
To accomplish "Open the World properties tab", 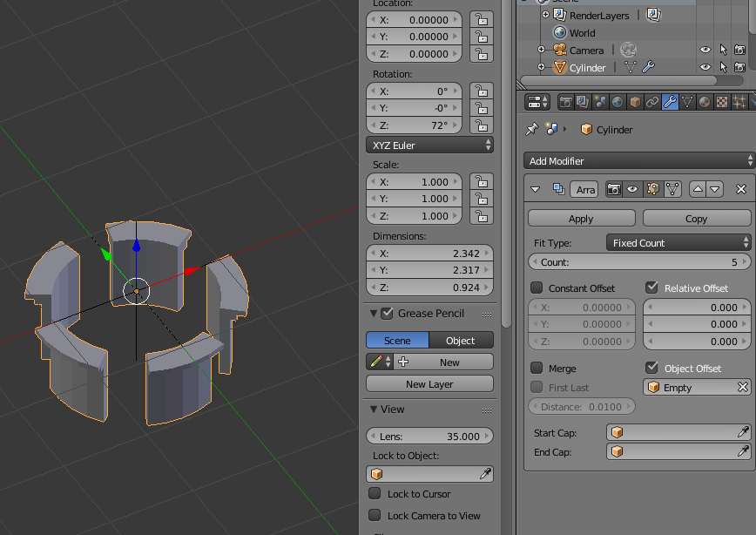I will pyautogui.click(x=618, y=102).
